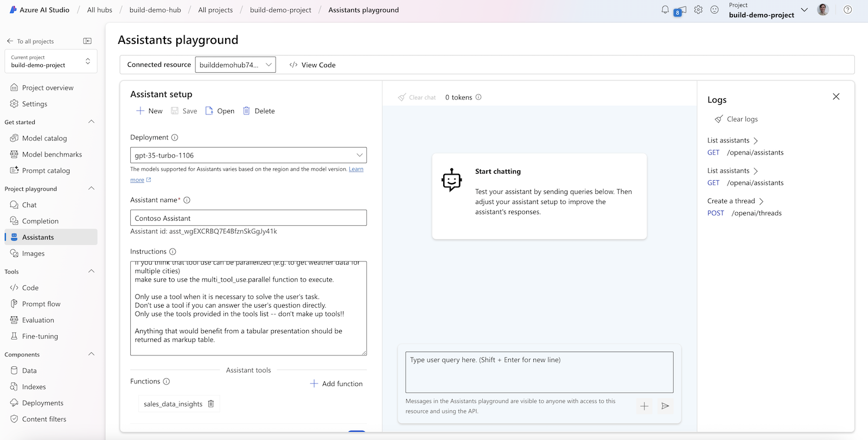Collapse the Tools section
The image size is (868, 440).
[91, 271]
